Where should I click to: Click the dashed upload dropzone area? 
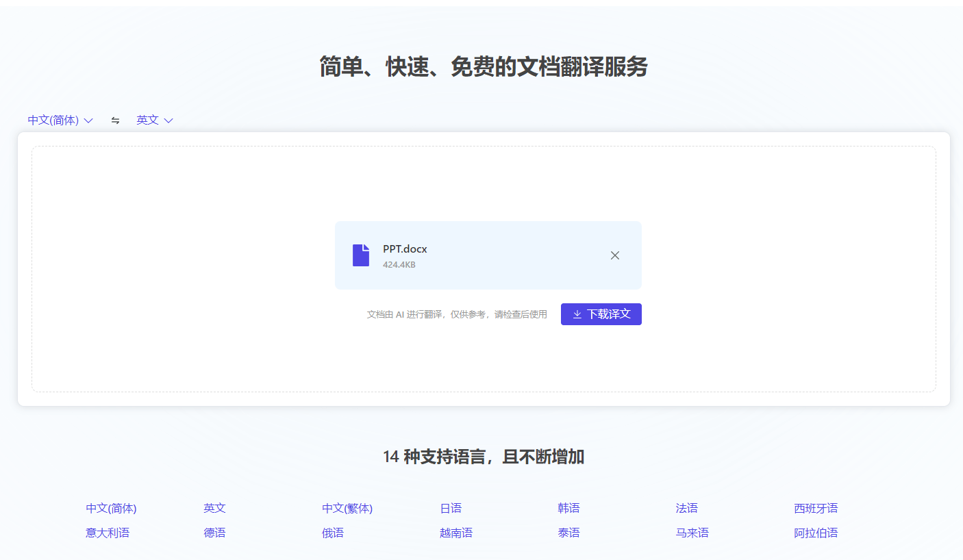click(205, 192)
